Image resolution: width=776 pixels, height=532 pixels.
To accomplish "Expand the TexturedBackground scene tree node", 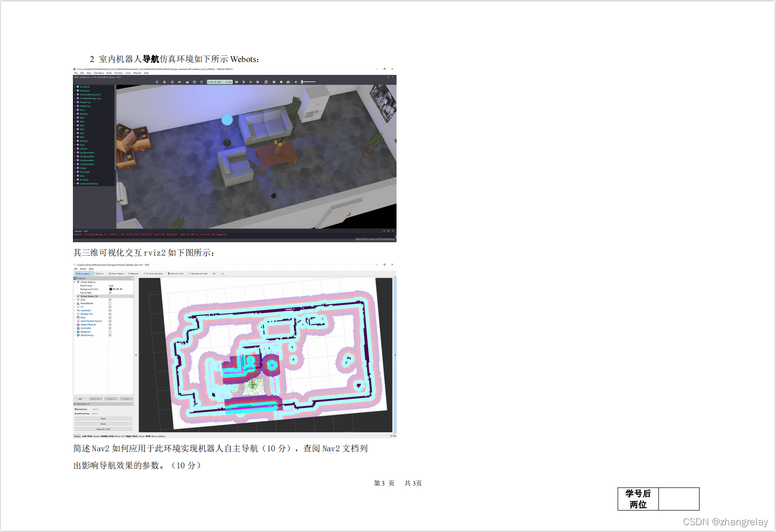I will pos(74,95).
